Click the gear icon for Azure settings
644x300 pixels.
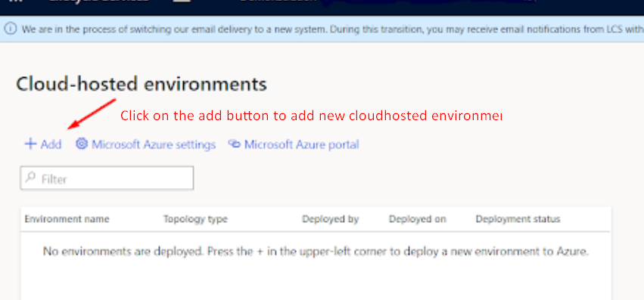82,144
